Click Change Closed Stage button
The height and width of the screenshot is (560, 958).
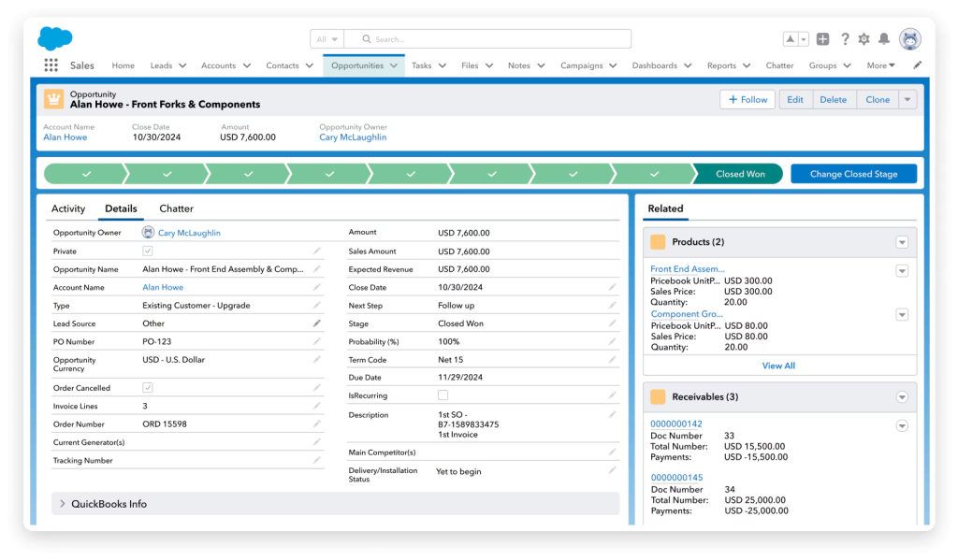tap(853, 174)
